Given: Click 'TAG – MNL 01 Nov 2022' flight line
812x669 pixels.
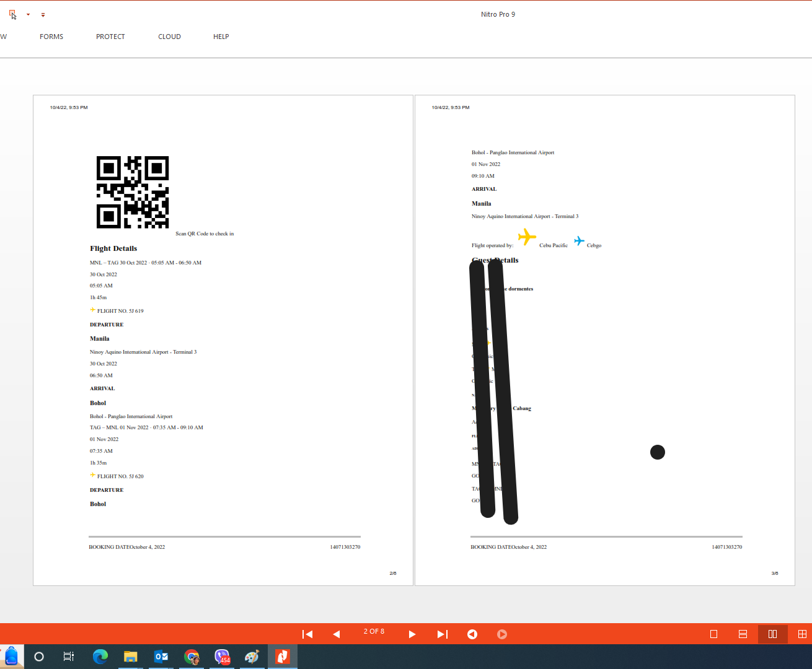Looking at the screenshot, I should [146, 427].
